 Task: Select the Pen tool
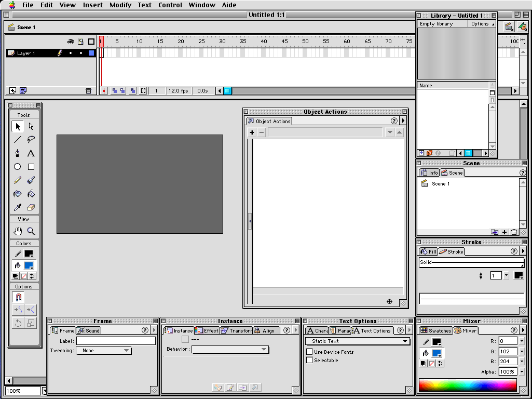click(x=18, y=153)
